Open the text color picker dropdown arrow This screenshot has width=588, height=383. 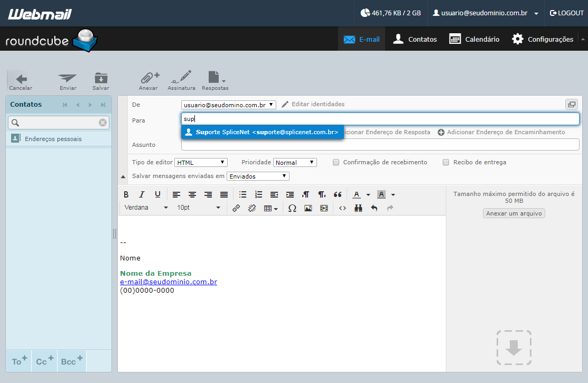[x=368, y=195]
